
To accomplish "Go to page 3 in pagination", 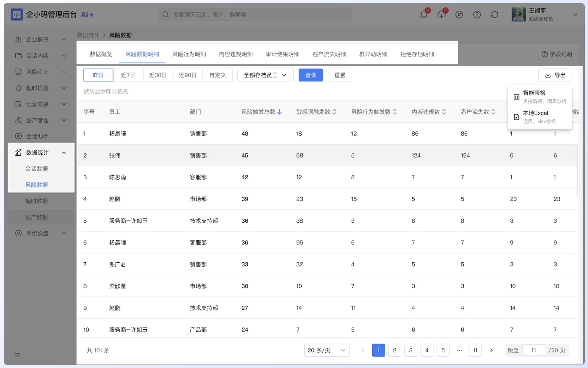I will point(411,350).
